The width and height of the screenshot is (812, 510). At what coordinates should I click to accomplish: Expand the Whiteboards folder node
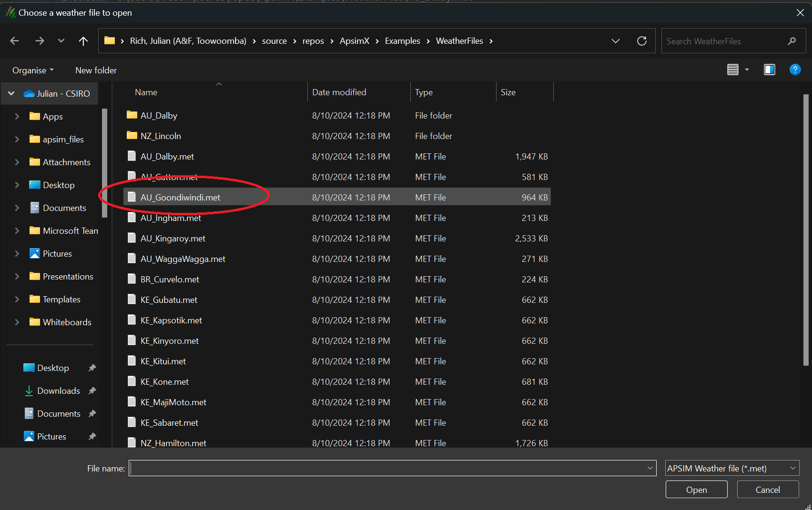17,322
